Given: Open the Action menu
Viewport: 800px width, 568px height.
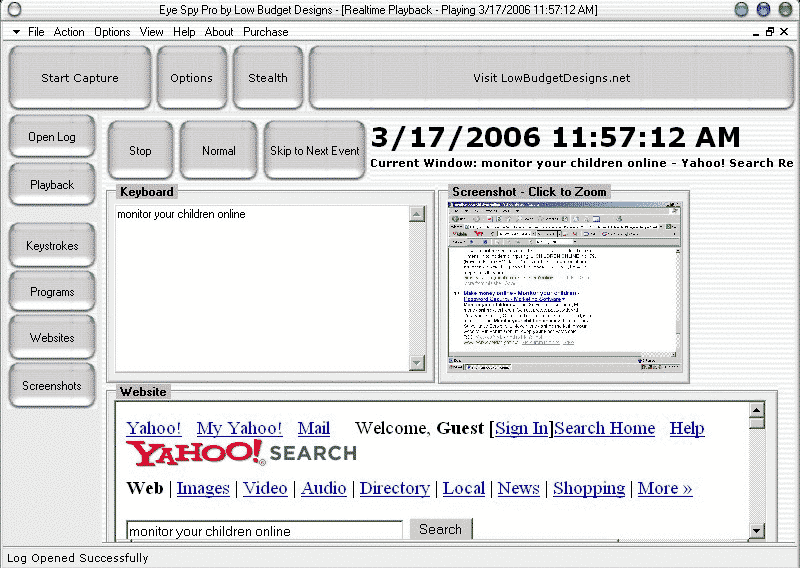Looking at the screenshot, I should click(69, 32).
